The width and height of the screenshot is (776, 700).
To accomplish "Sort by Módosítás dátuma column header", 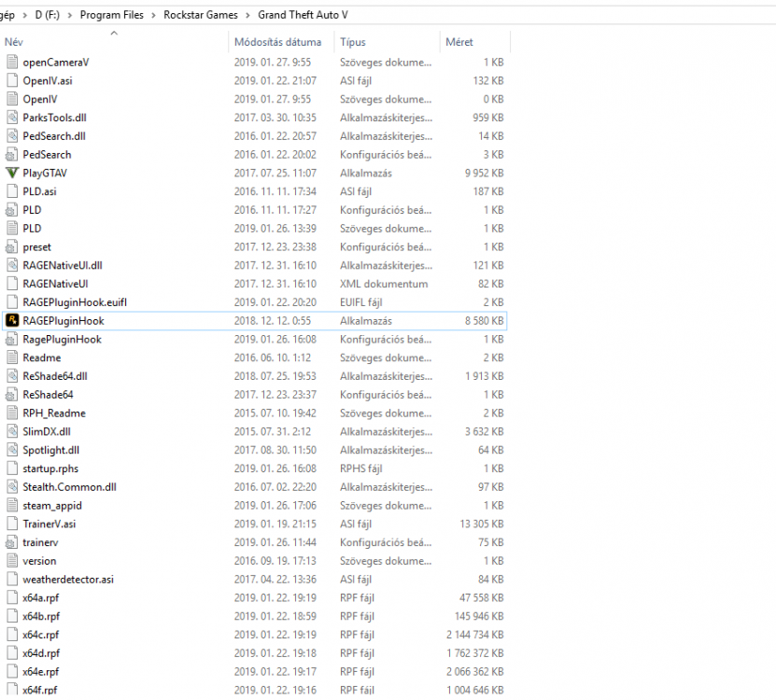I will [x=277, y=42].
